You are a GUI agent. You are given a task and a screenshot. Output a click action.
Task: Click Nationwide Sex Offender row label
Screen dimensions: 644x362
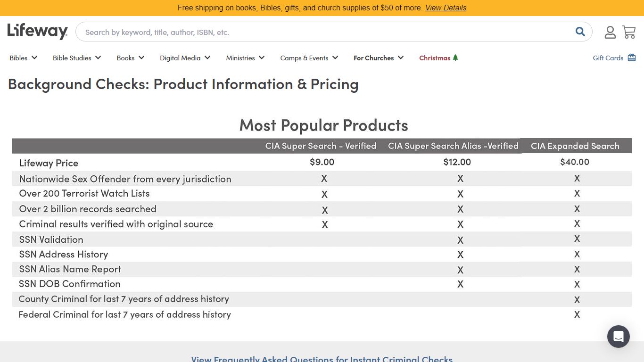click(x=125, y=179)
